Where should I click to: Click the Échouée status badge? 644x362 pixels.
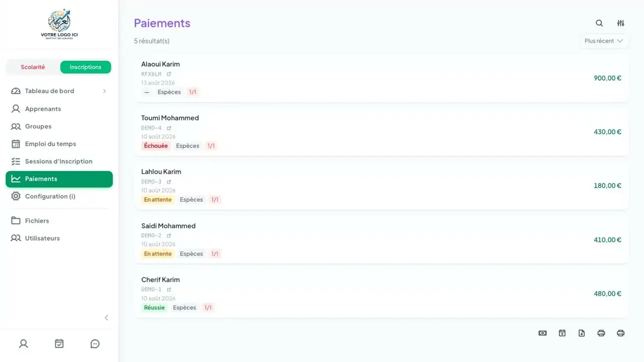tap(156, 146)
